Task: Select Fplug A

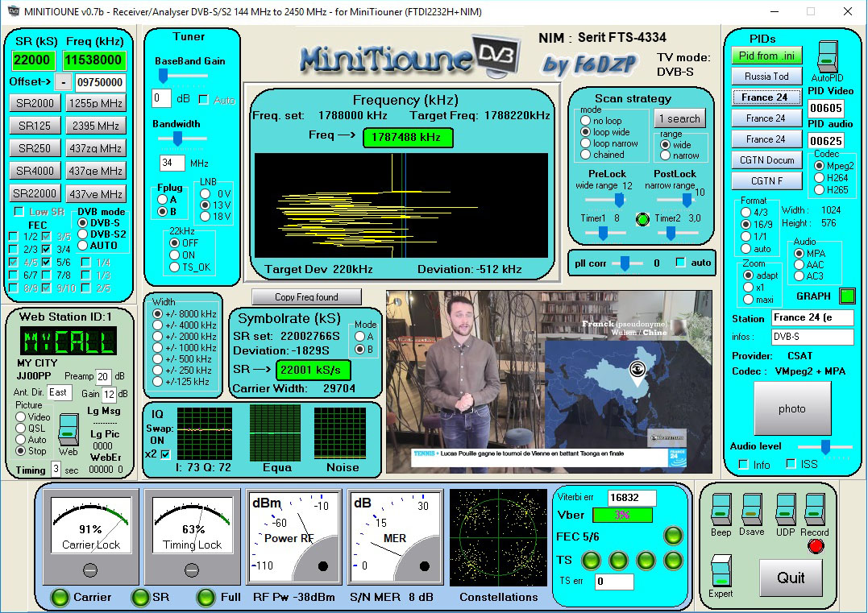Action: pos(162,199)
